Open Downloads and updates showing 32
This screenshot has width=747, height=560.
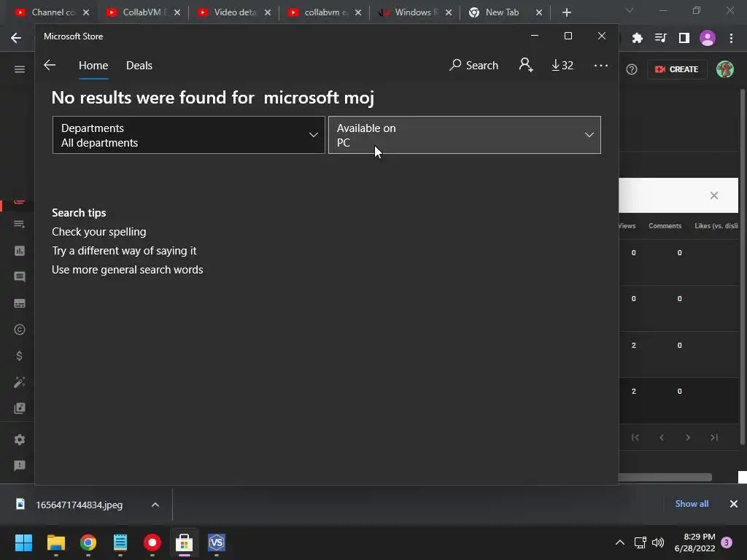click(x=562, y=65)
